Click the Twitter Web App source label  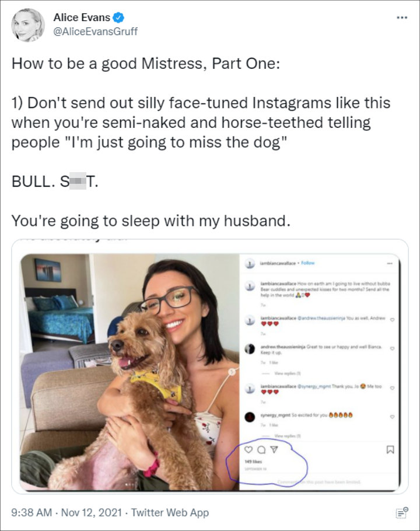pos(170,512)
